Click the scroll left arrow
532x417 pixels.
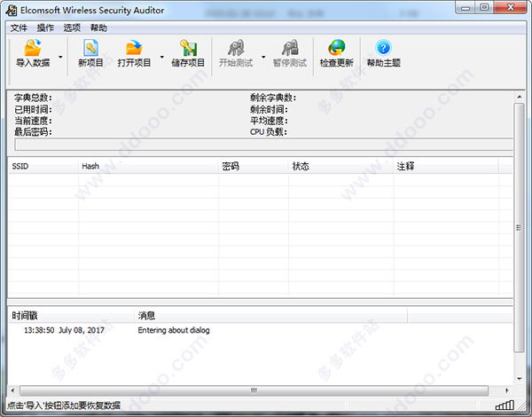point(13,390)
